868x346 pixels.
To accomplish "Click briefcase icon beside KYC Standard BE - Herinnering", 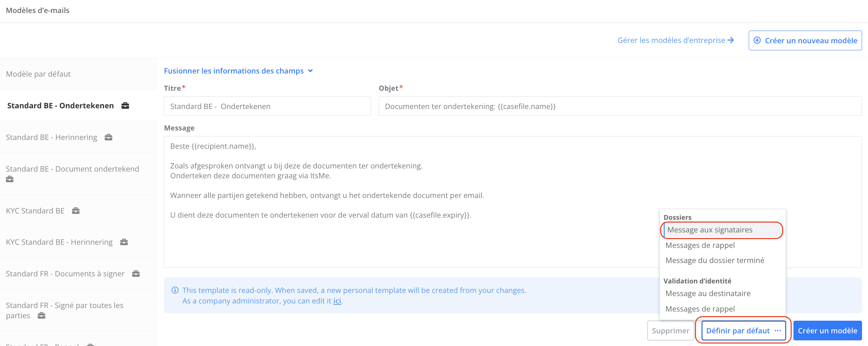I will click(x=124, y=242).
